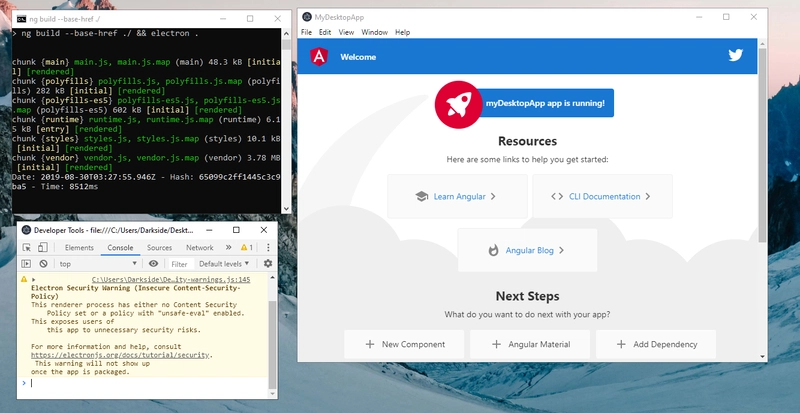Switch to the Elements tab in DevTools
This screenshot has width=800, height=413.
click(x=79, y=248)
